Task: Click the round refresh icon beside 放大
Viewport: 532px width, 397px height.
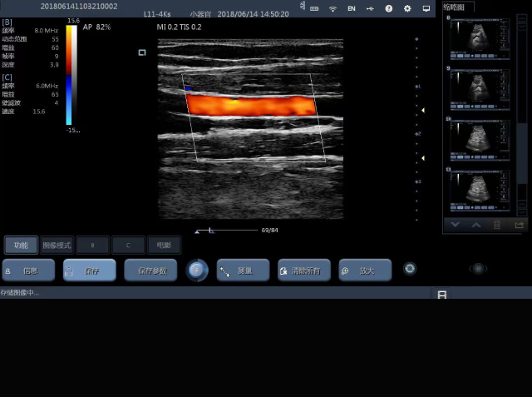Action: 409,269
